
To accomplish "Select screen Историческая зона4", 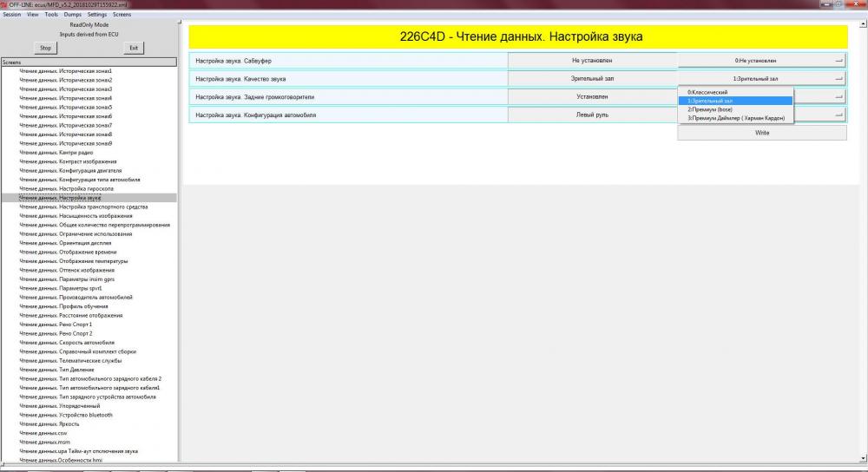I will 65,98.
